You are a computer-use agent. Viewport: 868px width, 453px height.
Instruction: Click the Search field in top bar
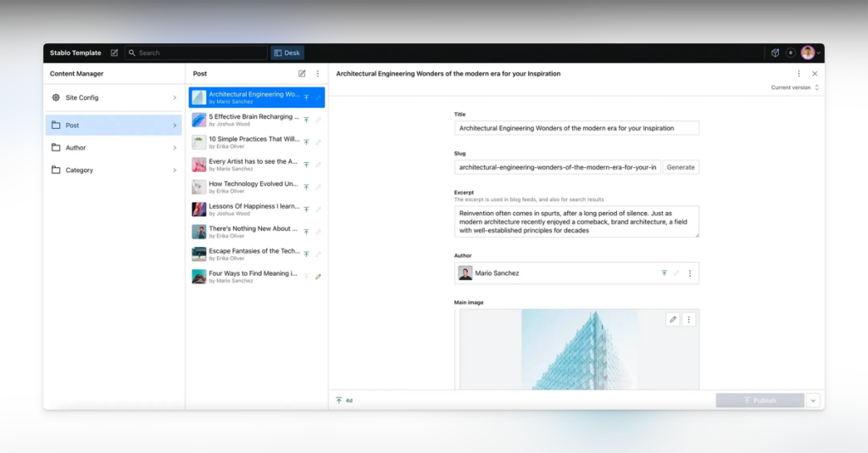point(196,53)
